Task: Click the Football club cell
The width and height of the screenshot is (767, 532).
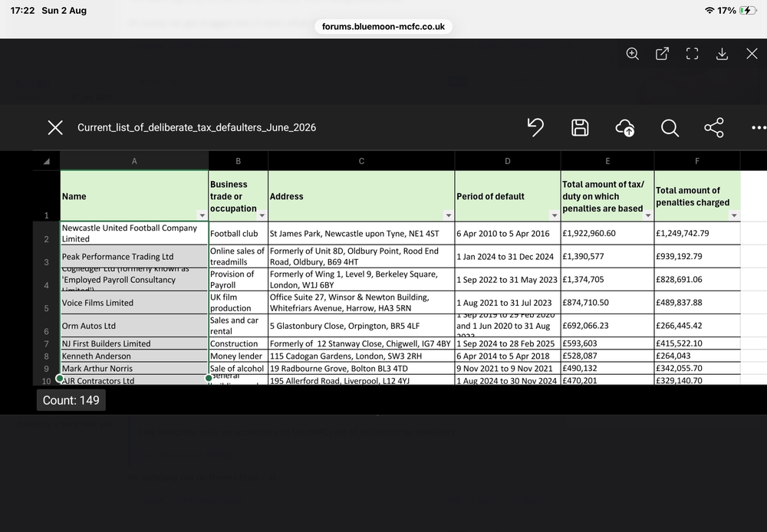Action: pyautogui.click(x=239, y=233)
